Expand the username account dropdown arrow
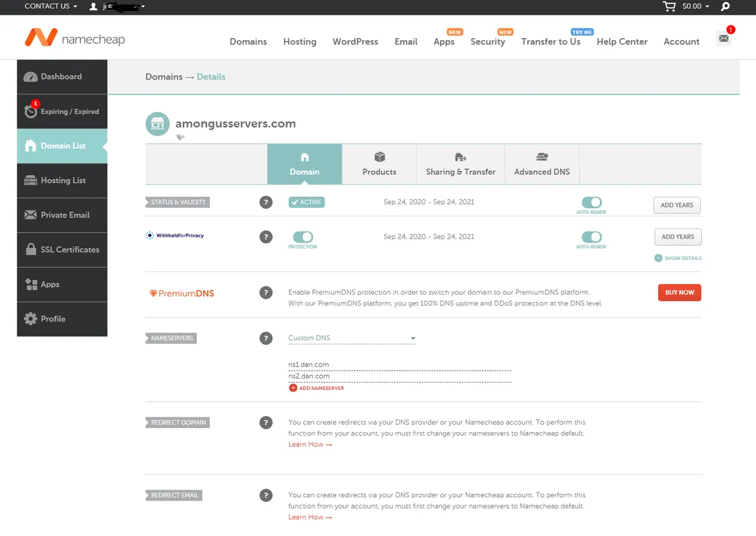The height and width of the screenshot is (536, 756). coord(143,6)
